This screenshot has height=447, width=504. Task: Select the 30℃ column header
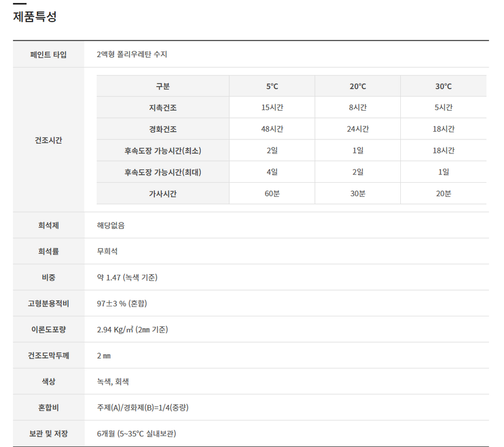coord(443,86)
